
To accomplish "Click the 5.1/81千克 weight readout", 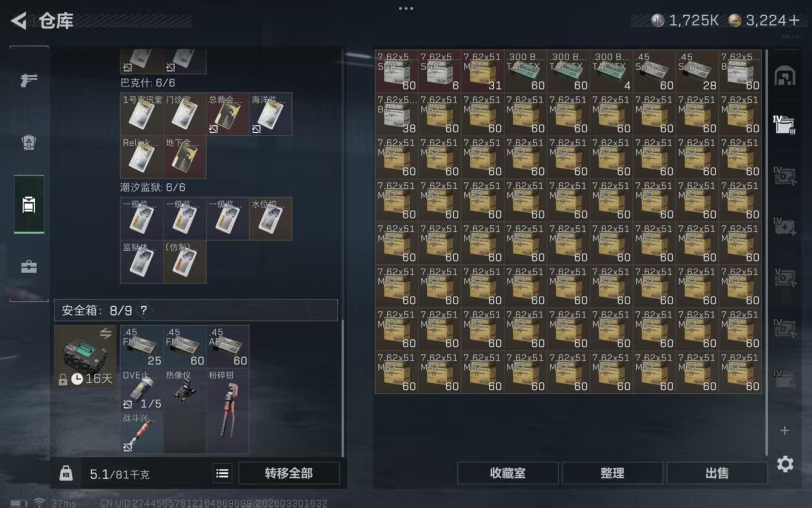I will pyautogui.click(x=119, y=474).
